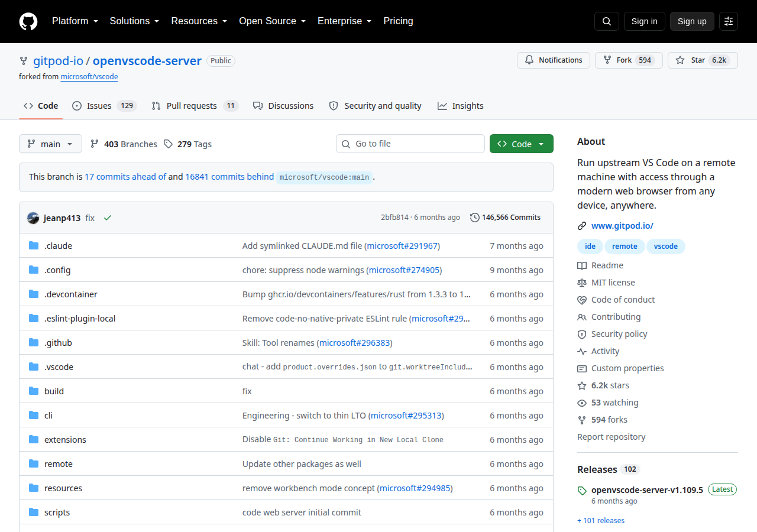Click the Notifications button
Viewport: 757px width, 532px height.
[554, 60]
